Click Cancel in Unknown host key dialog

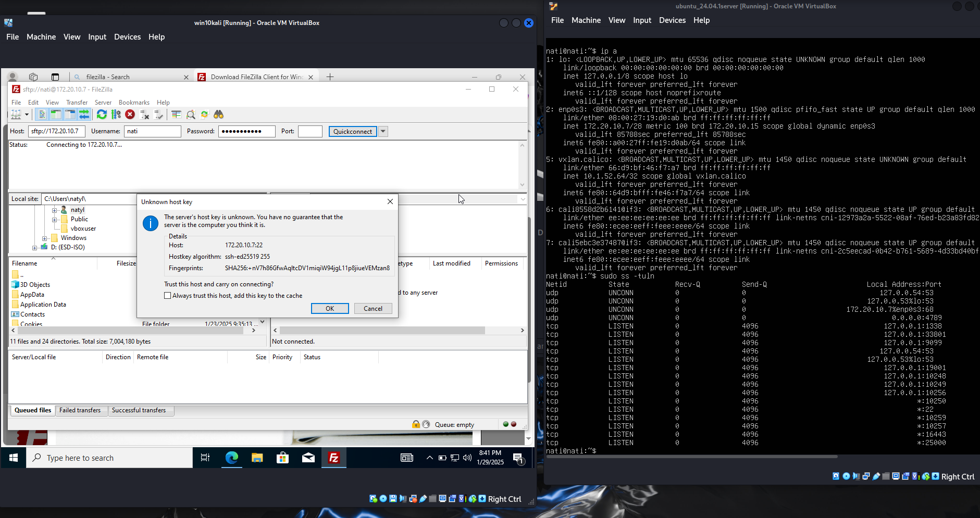[x=373, y=309]
